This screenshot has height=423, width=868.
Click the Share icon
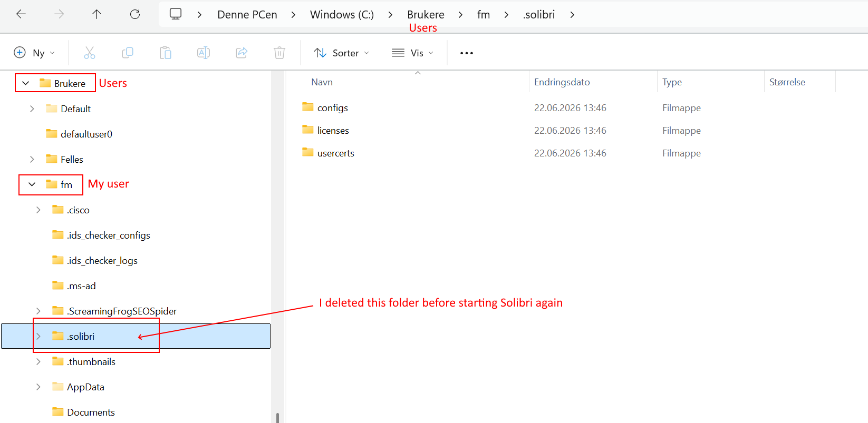pos(242,53)
